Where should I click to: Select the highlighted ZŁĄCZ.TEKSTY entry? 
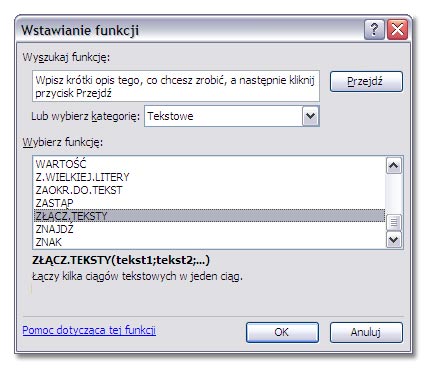[209, 216]
